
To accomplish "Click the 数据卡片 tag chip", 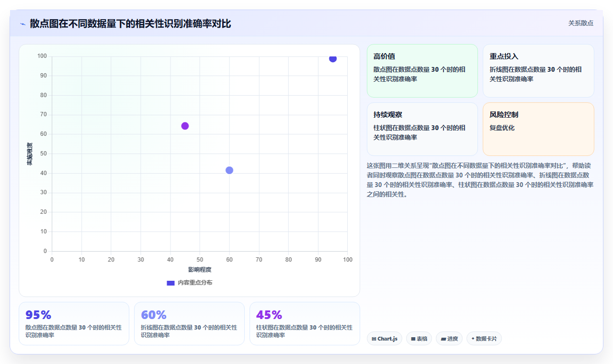I will (x=484, y=339).
